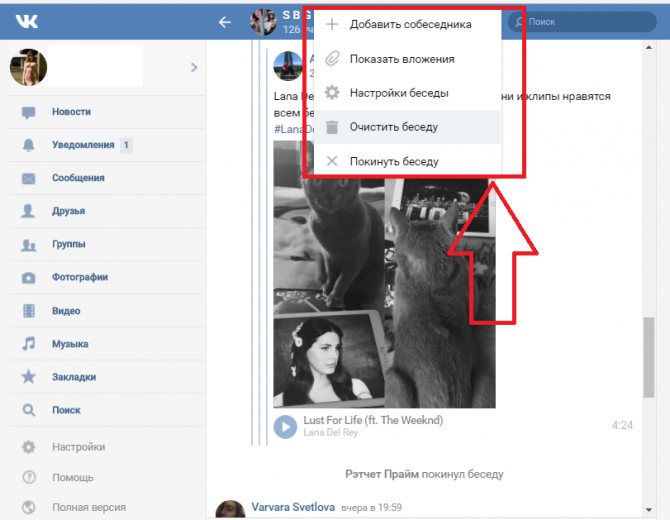
Task: Click timestamp вчера в 19:59
Action: pos(371,508)
